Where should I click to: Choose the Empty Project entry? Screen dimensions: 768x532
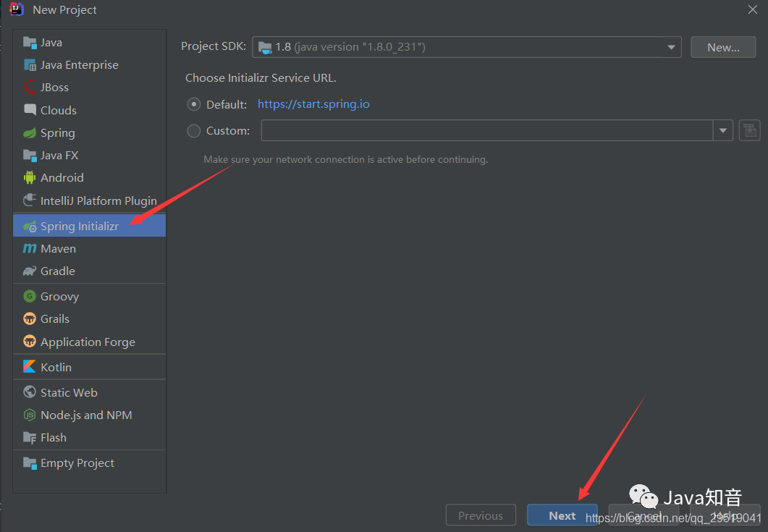(90, 463)
